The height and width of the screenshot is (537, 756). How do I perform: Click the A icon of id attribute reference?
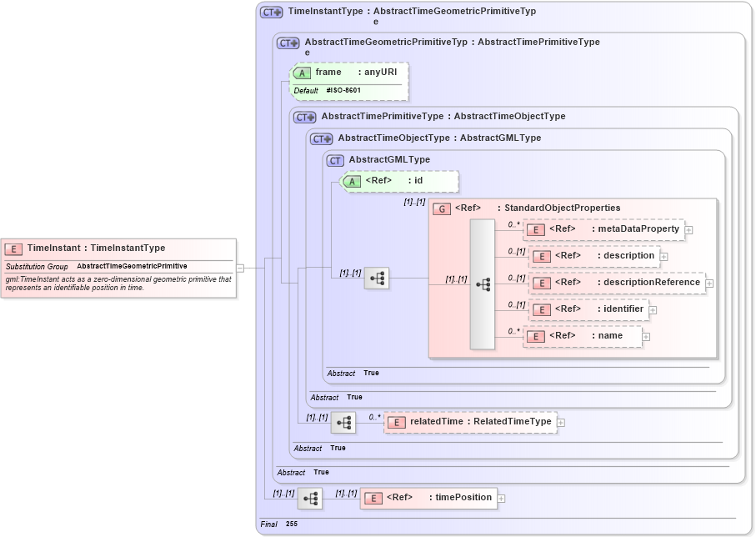352,182
